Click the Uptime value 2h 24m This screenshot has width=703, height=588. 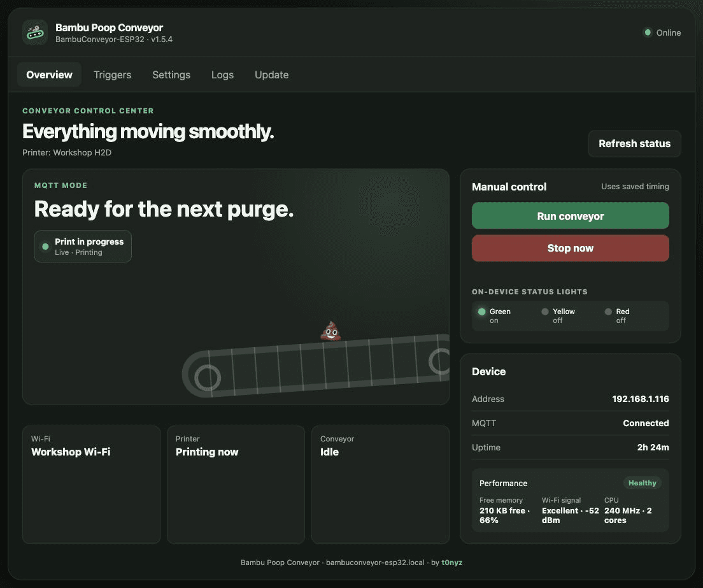(653, 447)
